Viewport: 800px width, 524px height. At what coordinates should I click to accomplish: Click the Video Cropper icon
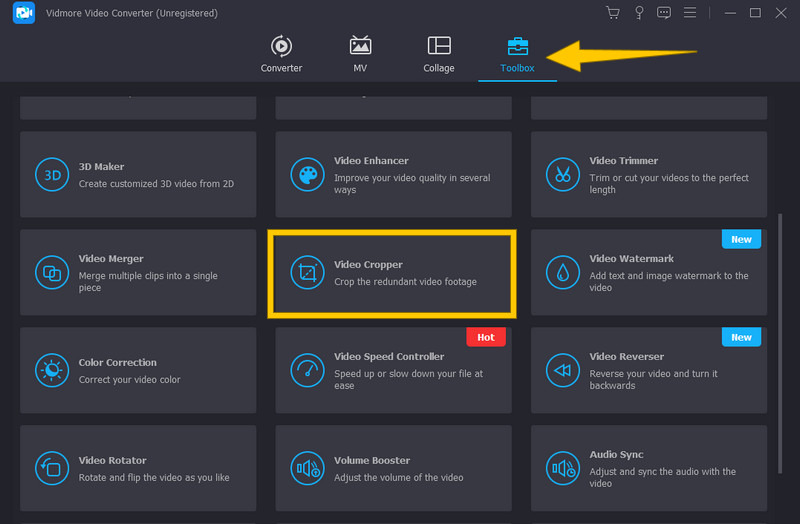tap(307, 272)
